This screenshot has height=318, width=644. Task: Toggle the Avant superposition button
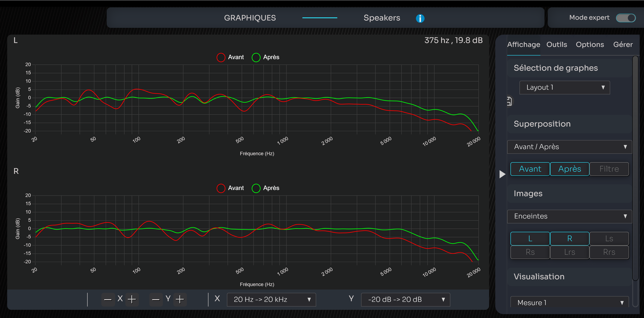coord(530,169)
